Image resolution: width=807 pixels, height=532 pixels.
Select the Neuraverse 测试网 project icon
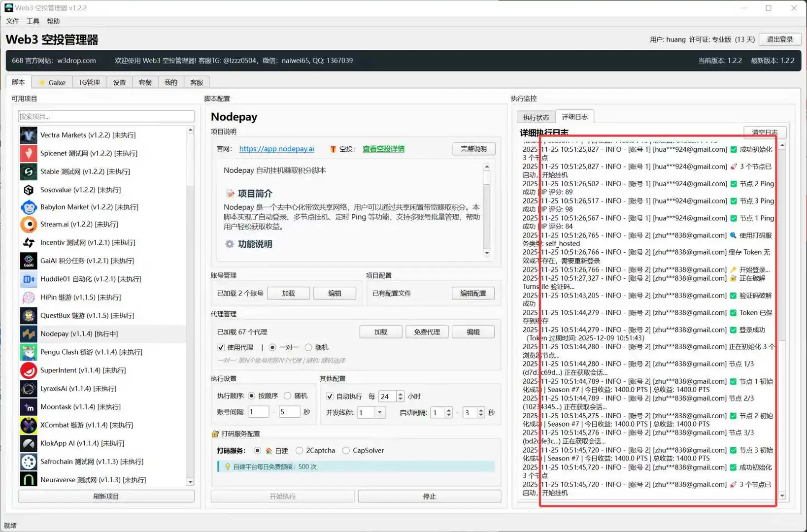coord(29,479)
